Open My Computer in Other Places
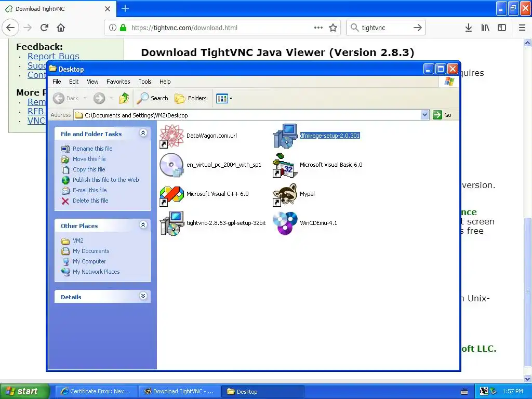This screenshot has height=399, width=532. point(89,262)
